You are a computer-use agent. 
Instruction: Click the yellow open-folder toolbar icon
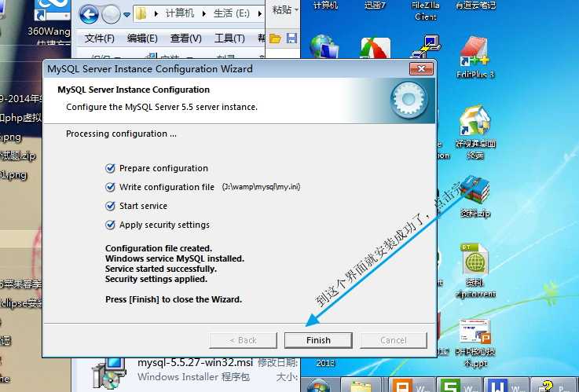(275, 38)
